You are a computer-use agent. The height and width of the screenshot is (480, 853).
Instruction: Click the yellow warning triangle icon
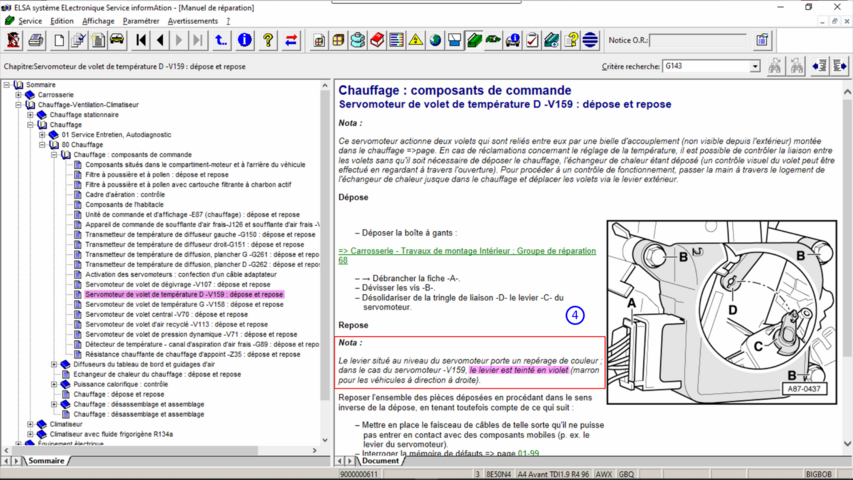point(416,40)
